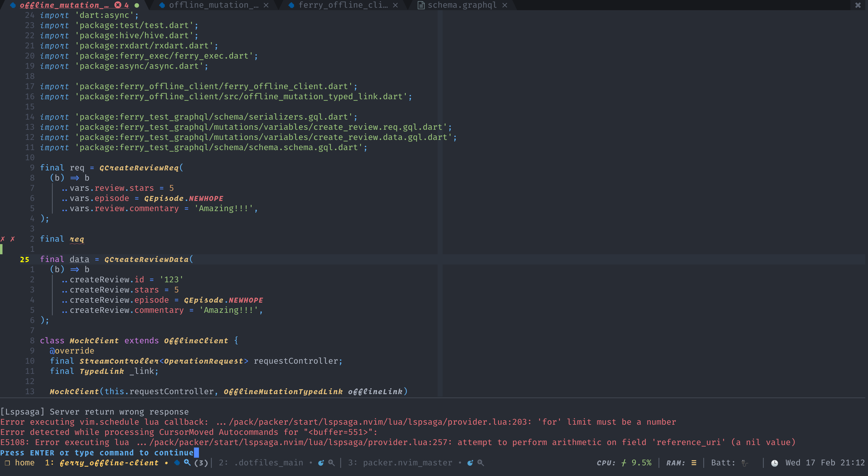Close the schema.graphql tab with its X

click(505, 5)
